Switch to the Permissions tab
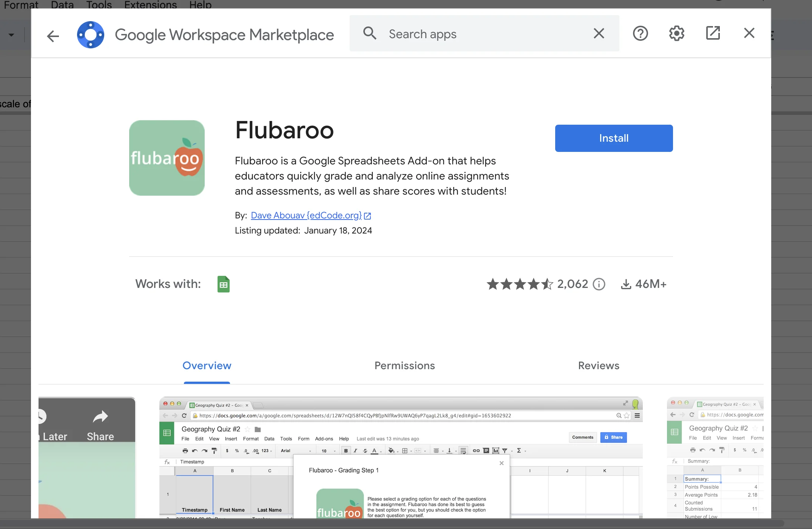The image size is (812, 529). point(404,366)
